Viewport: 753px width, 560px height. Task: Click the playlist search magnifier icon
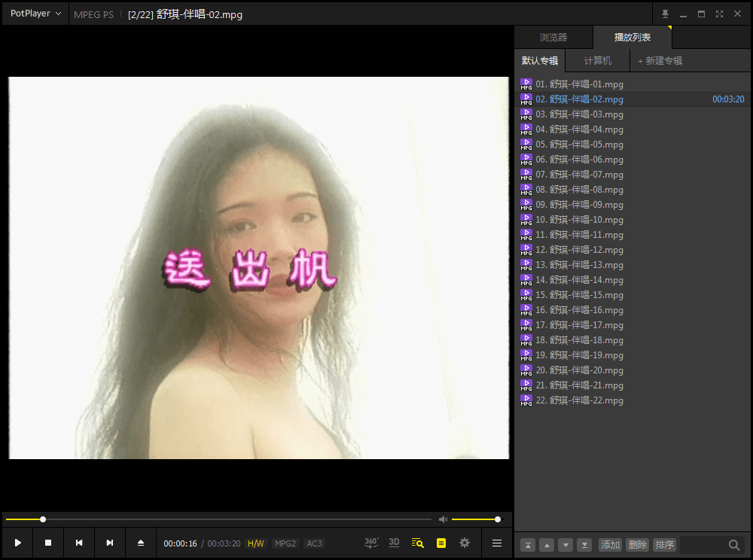pos(734,545)
